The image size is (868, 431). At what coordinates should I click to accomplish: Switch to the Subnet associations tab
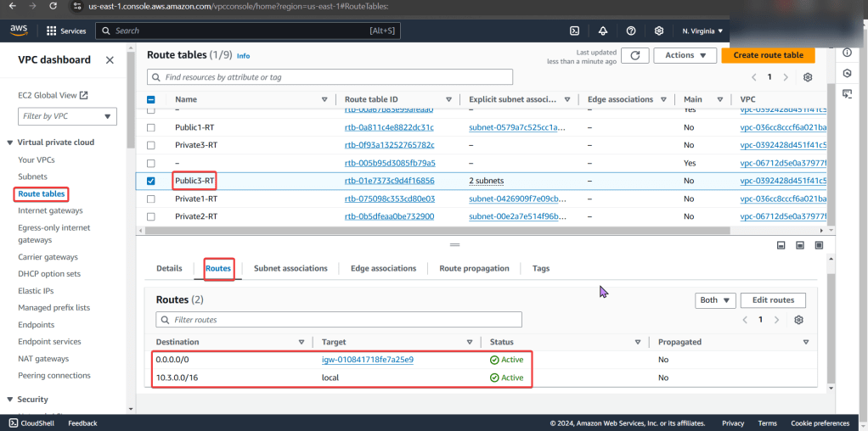coord(290,268)
